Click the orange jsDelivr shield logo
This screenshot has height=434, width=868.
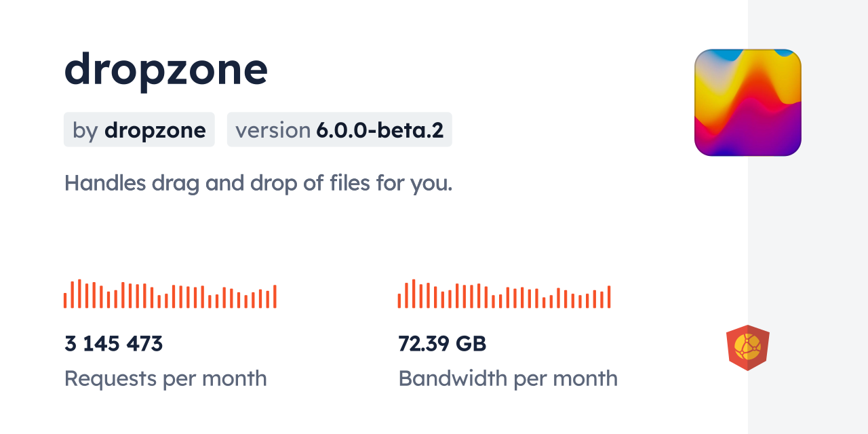click(747, 347)
